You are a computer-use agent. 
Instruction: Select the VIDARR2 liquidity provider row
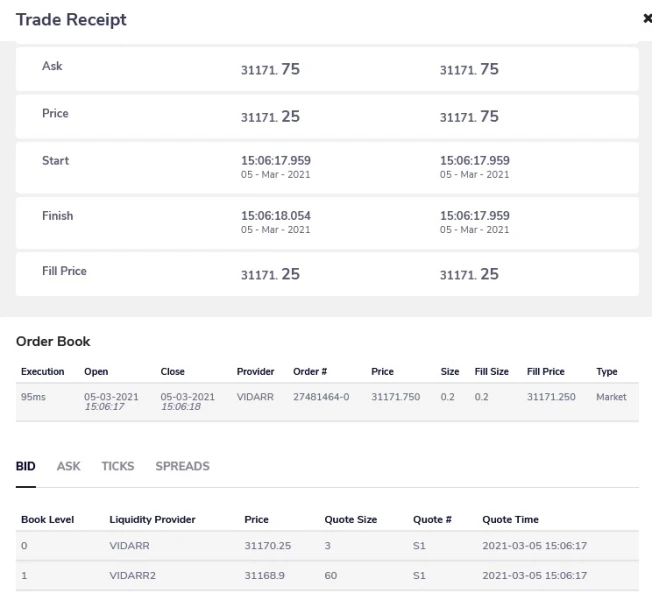point(327,576)
